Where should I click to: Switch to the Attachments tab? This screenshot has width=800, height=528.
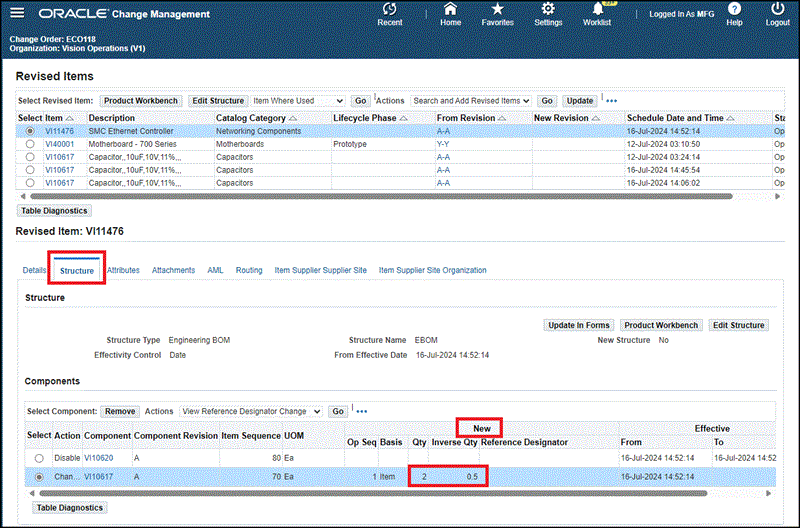(173, 270)
